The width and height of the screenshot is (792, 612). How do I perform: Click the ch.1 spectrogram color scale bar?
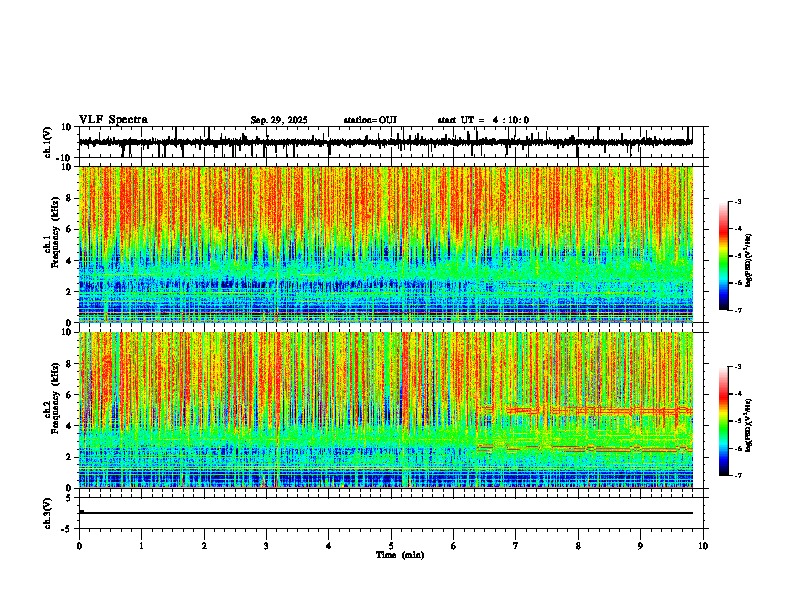pos(723,256)
